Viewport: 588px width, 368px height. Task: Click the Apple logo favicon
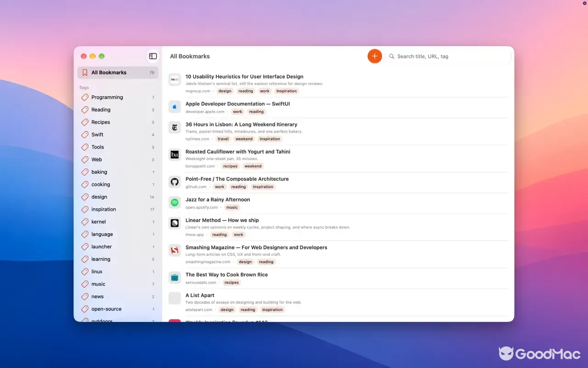click(175, 107)
